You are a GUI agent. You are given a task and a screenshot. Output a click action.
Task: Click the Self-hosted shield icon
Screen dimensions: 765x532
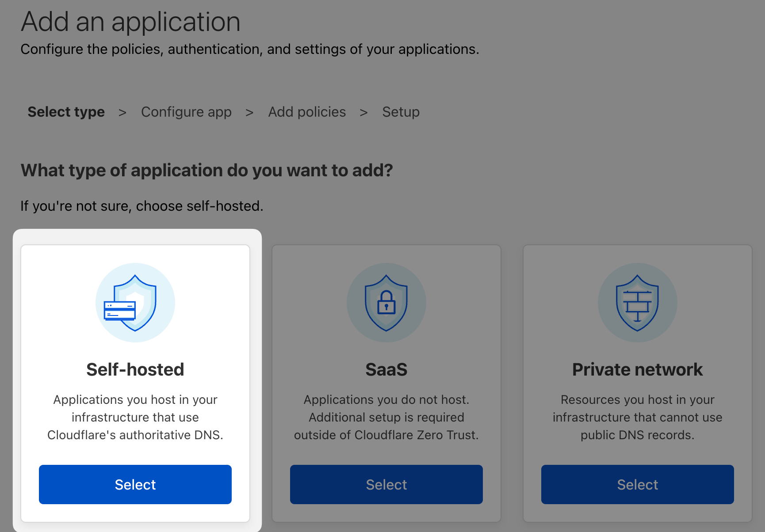pyautogui.click(x=135, y=303)
